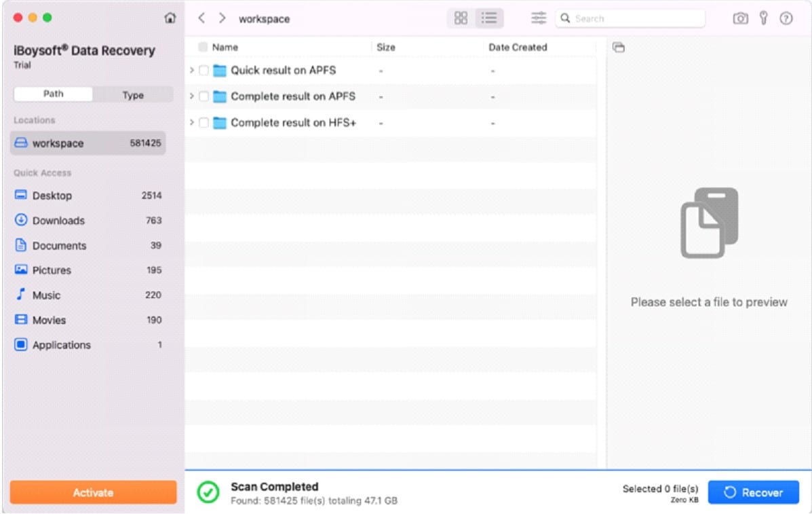Open the license key icon

763,19
